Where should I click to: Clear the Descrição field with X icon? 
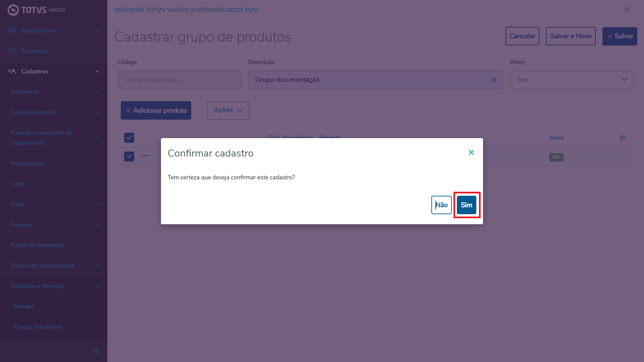(x=494, y=80)
